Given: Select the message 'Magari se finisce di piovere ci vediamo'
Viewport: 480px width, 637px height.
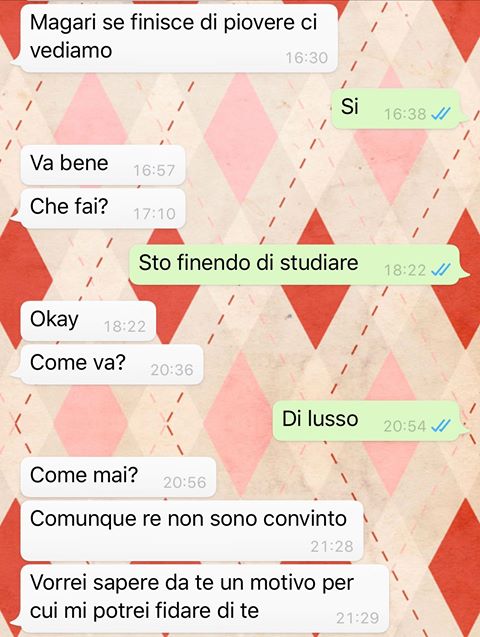Looking at the screenshot, I should click(x=179, y=38).
